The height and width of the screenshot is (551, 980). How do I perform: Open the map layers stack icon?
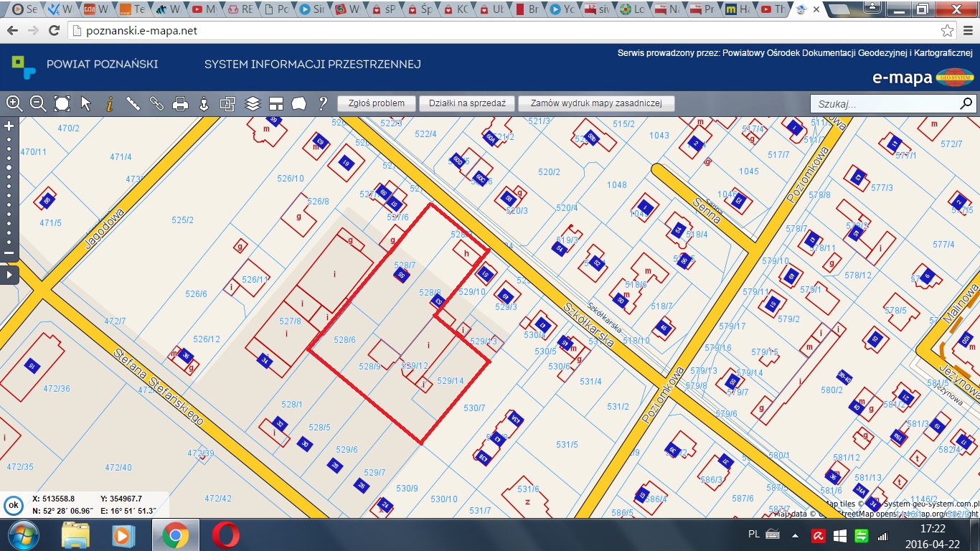pyautogui.click(x=253, y=103)
